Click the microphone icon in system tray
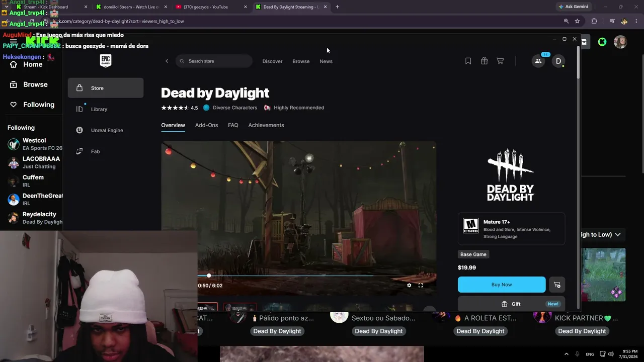The image size is (644, 362). click(x=577, y=354)
